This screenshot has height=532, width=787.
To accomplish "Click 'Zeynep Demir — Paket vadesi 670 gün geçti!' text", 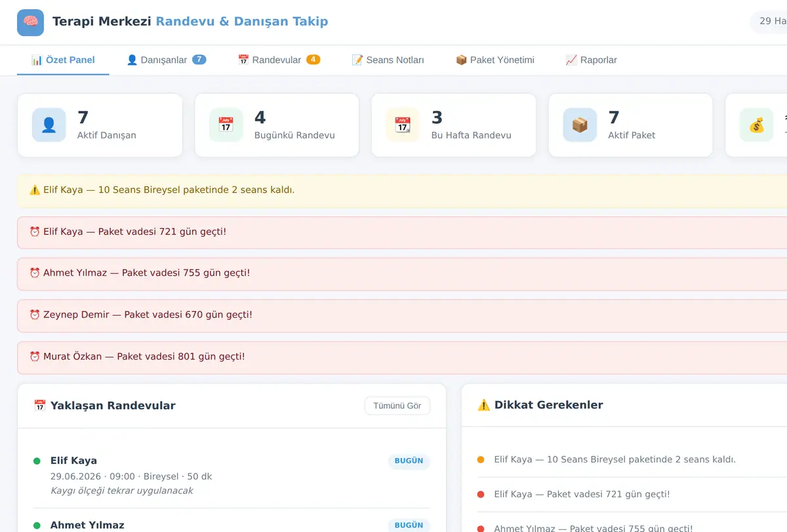I will point(148,316).
